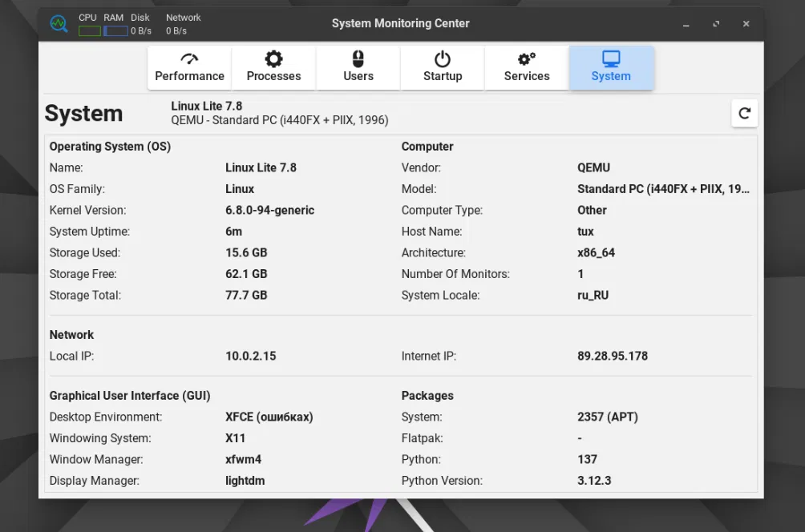Click the Python Version value 3.12.3
Image resolution: width=805 pixels, height=532 pixels.
pos(594,482)
